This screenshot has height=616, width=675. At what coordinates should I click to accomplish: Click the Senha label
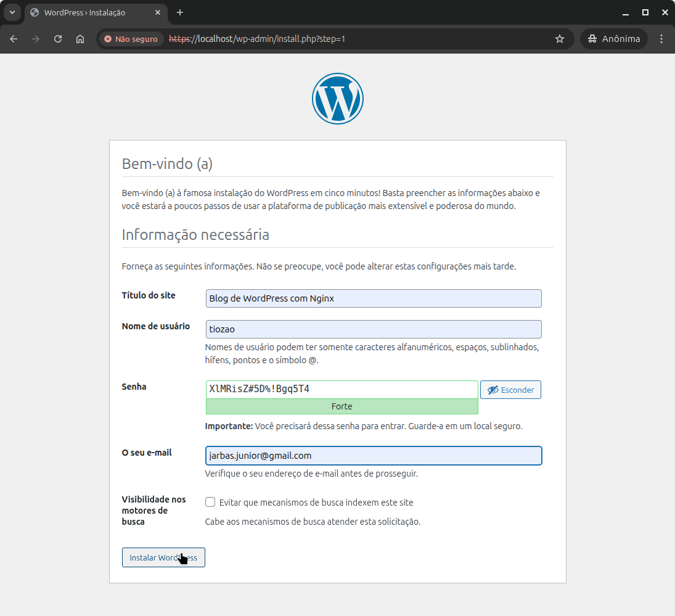134,387
